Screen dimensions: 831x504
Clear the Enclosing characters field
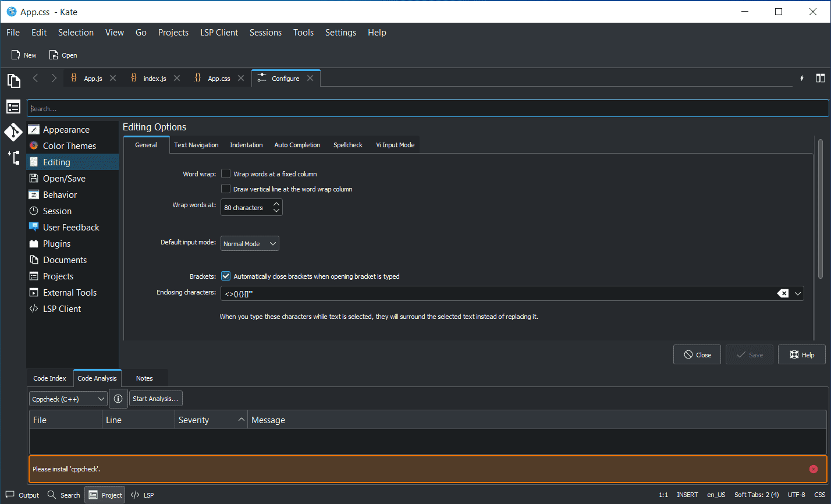[783, 293]
